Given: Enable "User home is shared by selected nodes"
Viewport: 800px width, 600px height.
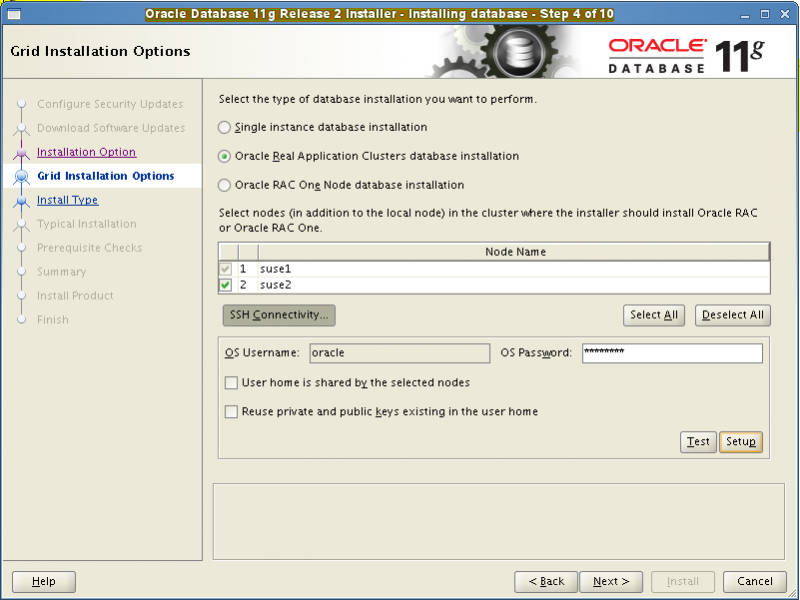Looking at the screenshot, I should coord(231,383).
